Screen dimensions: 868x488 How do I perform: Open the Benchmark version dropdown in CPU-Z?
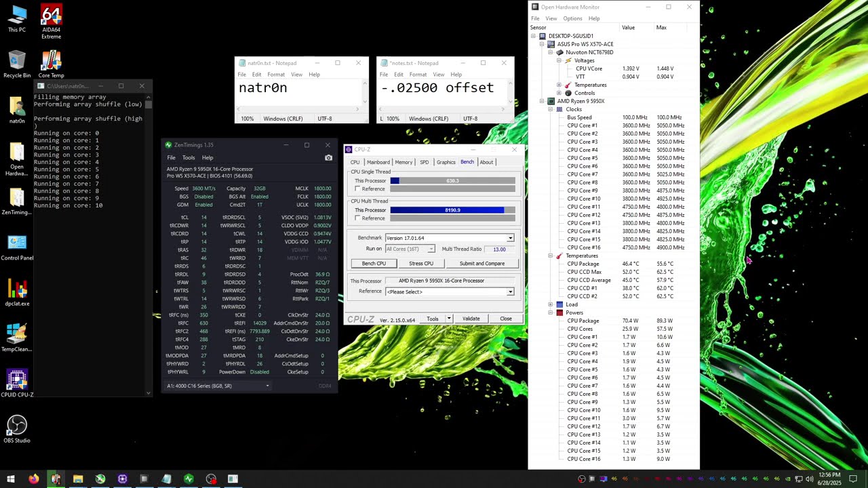(x=510, y=238)
